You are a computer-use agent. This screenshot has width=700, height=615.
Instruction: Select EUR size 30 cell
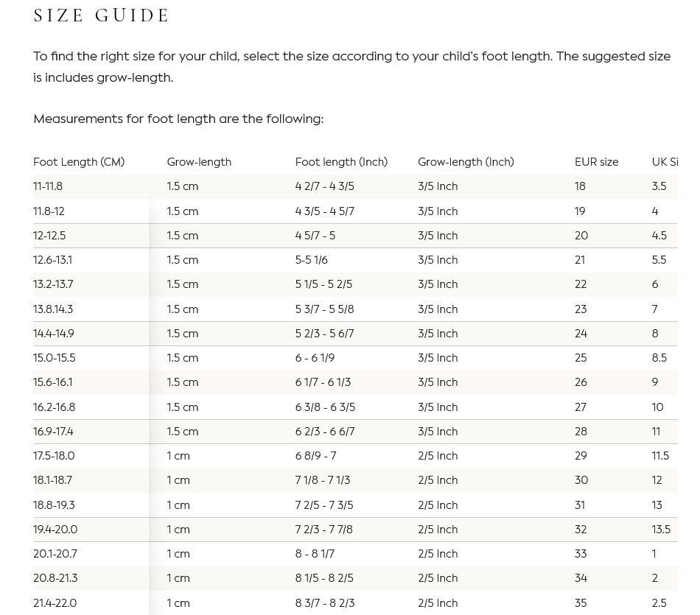(581, 480)
